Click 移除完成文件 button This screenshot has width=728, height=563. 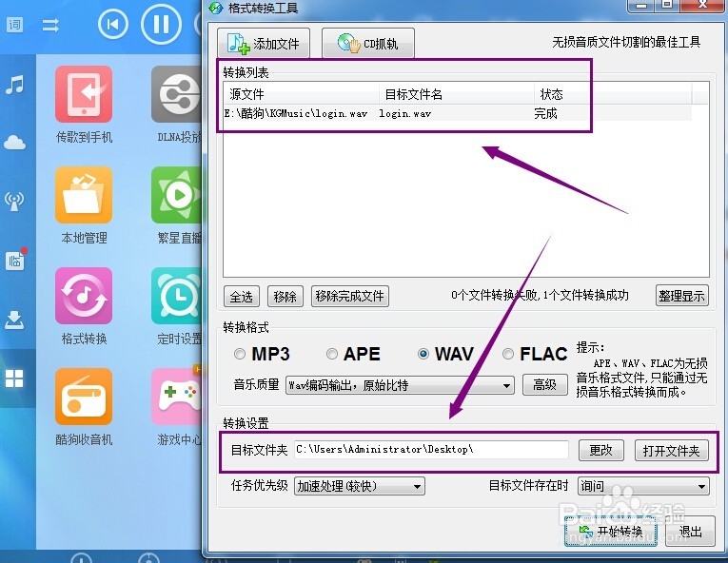point(349,296)
